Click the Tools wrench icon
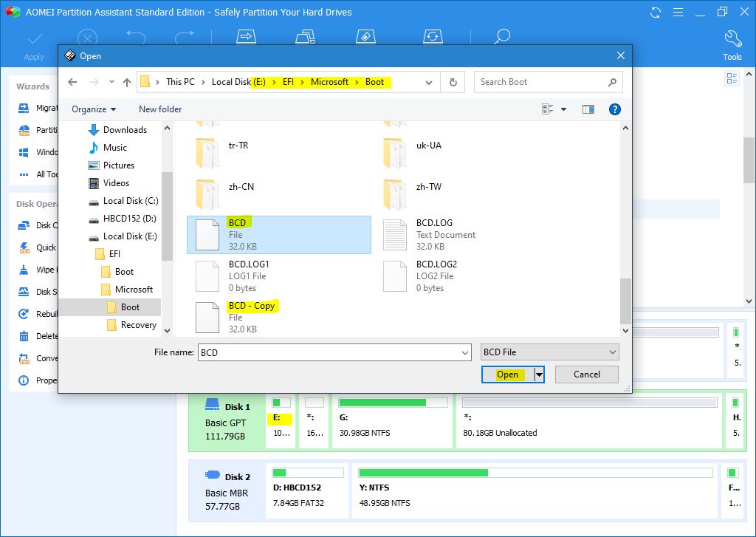 732,39
